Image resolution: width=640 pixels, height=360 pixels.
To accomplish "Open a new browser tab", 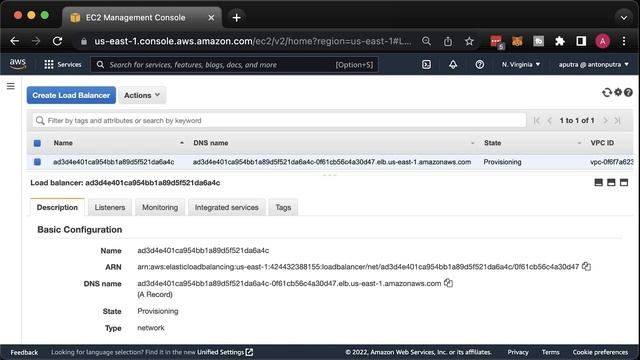I will (236, 18).
